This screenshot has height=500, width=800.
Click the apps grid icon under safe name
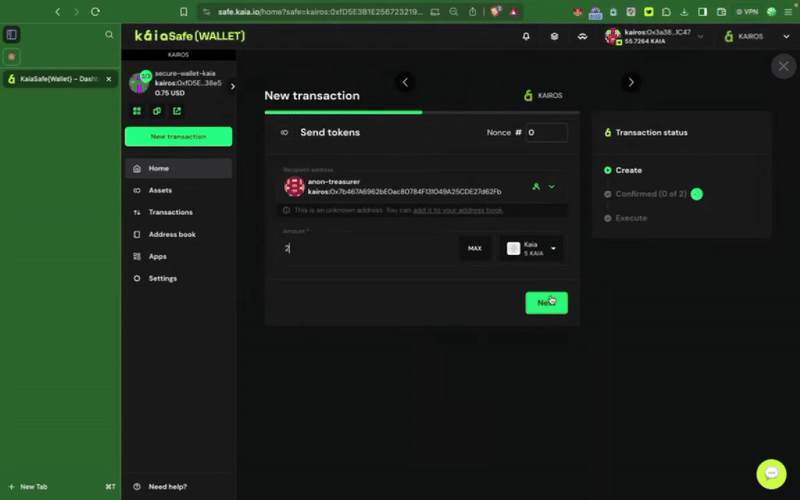[x=137, y=111]
